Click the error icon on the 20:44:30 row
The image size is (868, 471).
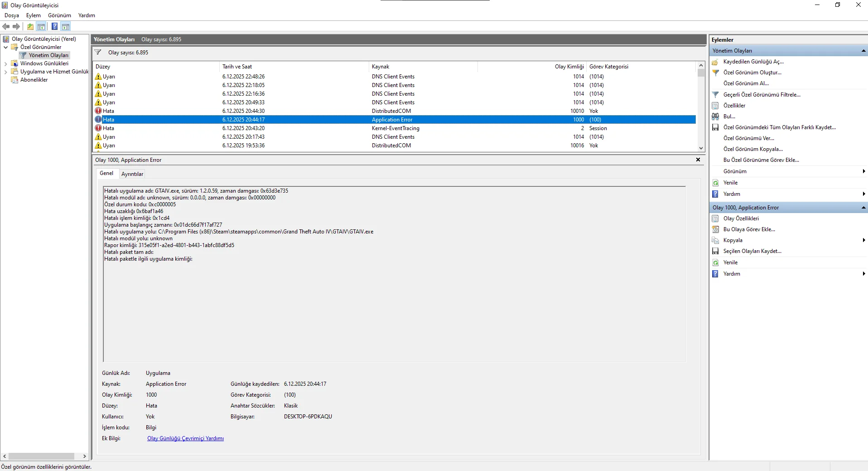click(98, 111)
